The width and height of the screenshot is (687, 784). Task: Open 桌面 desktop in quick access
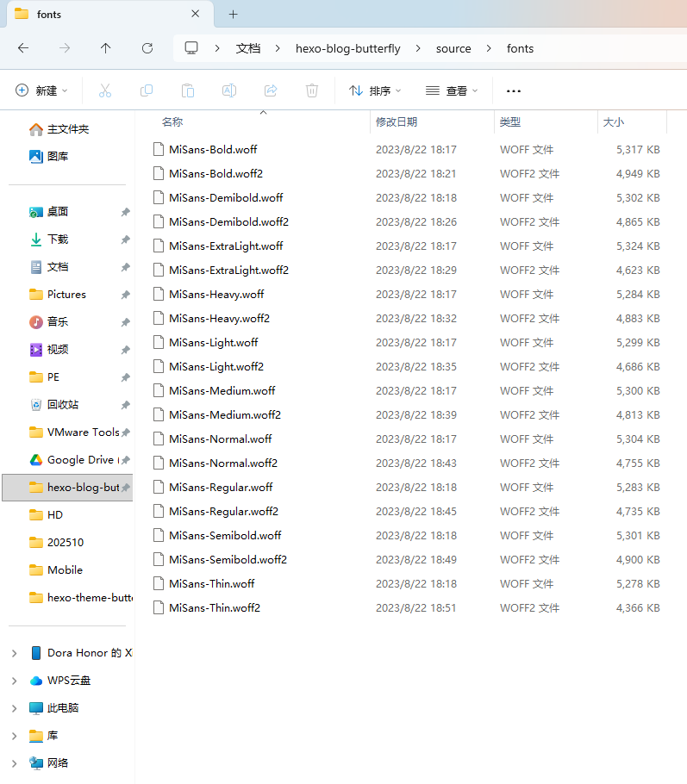click(48, 211)
